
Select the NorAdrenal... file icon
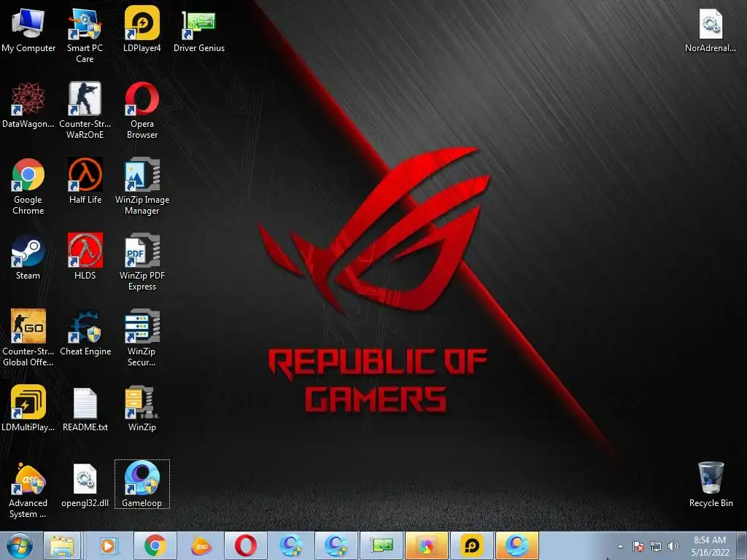coord(711,29)
